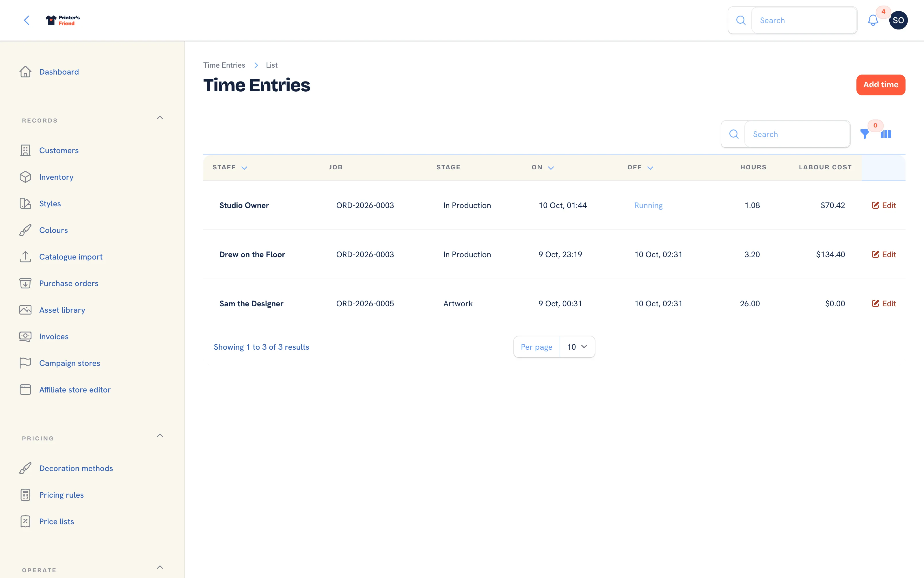The image size is (924, 578).
Task: Open the SO user avatar menu
Action: [898, 20]
